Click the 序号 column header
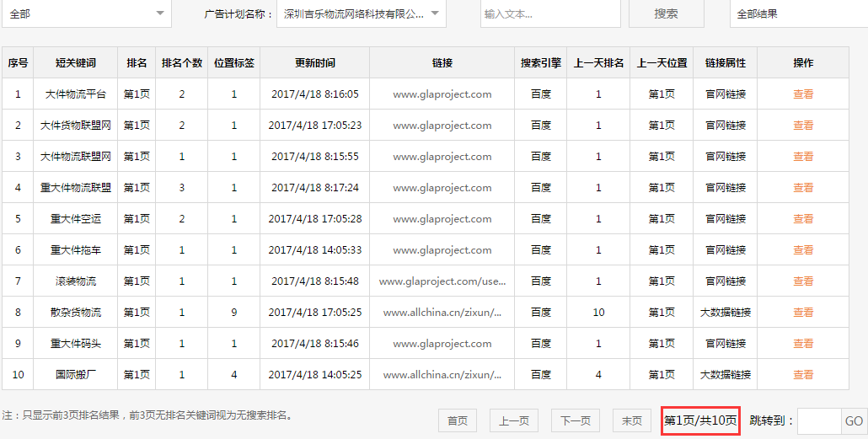This screenshot has height=439, width=868. tap(18, 62)
